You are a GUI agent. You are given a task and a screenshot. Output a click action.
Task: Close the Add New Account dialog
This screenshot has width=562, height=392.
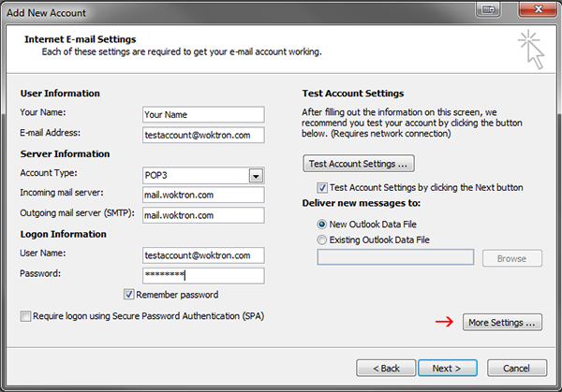pyautogui.click(x=538, y=9)
